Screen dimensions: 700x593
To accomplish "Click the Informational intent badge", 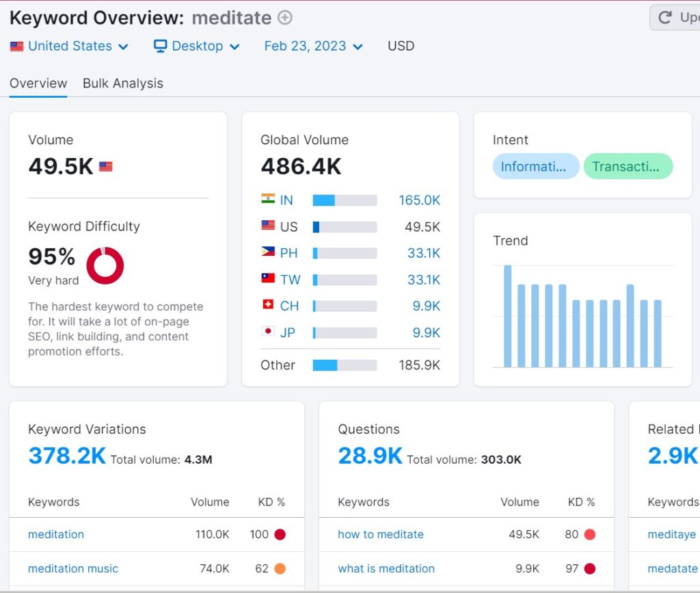I will (535, 166).
